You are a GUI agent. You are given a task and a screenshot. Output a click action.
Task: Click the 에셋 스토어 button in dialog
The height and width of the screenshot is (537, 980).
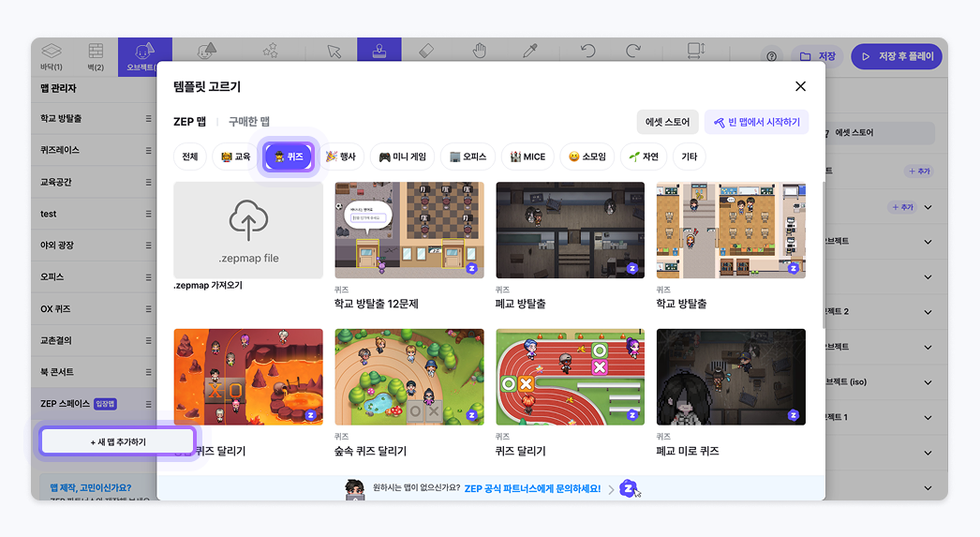pos(667,122)
